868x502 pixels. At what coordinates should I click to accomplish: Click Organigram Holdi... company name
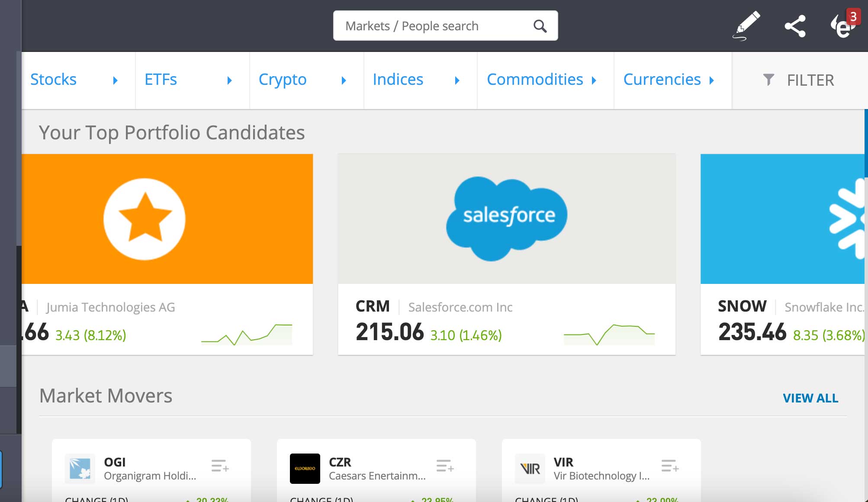pos(150,476)
